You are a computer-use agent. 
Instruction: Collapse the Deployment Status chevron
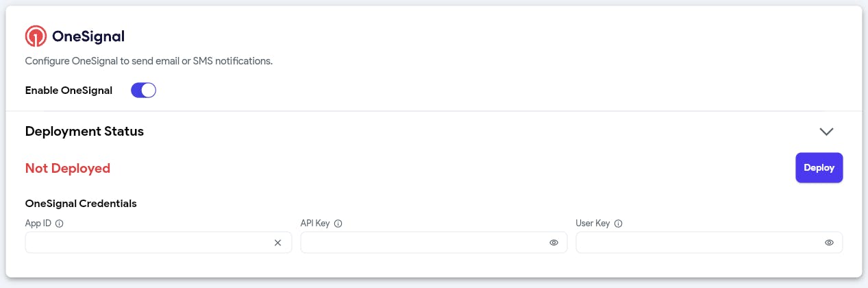pyautogui.click(x=826, y=132)
